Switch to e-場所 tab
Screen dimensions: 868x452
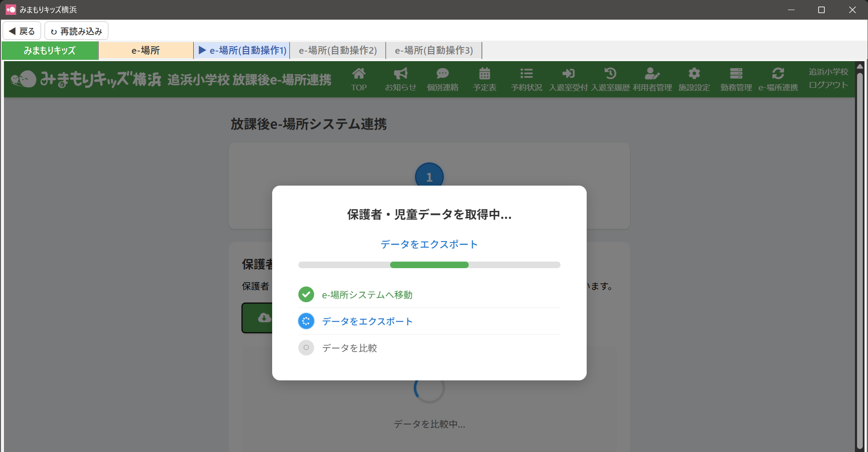tap(146, 51)
